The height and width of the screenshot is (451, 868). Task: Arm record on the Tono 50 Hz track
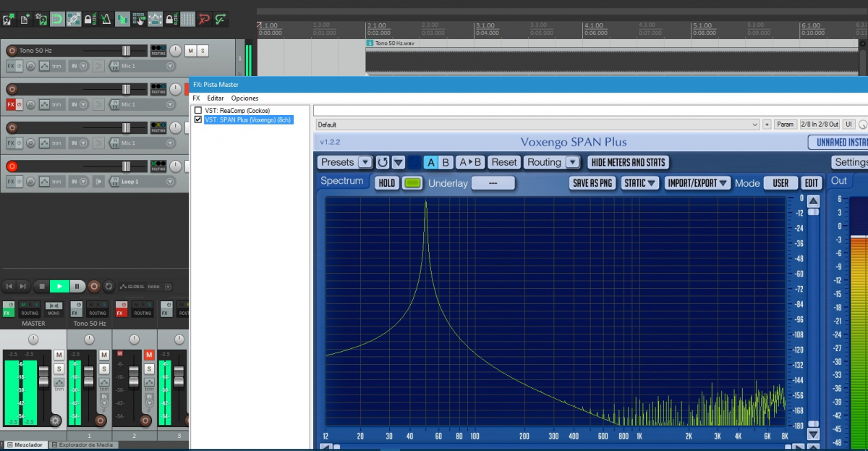coord(12,51)
